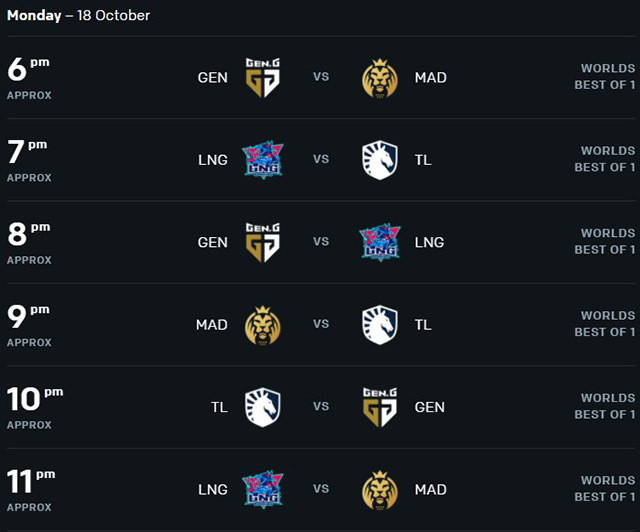Open MAD team name in 11 pm match
Image resolution: width=640 pixels, height=532 pixels.
[x=431, y=490]
